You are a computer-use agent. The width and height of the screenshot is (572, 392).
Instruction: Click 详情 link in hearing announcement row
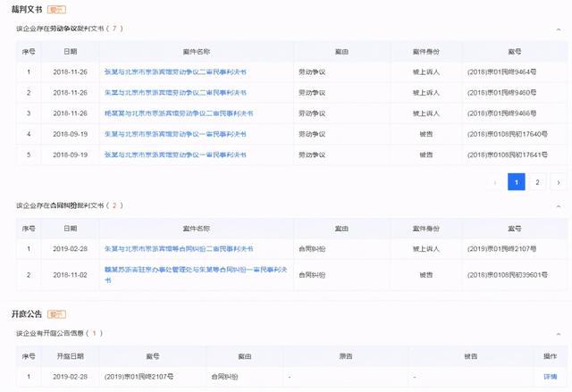551,377
